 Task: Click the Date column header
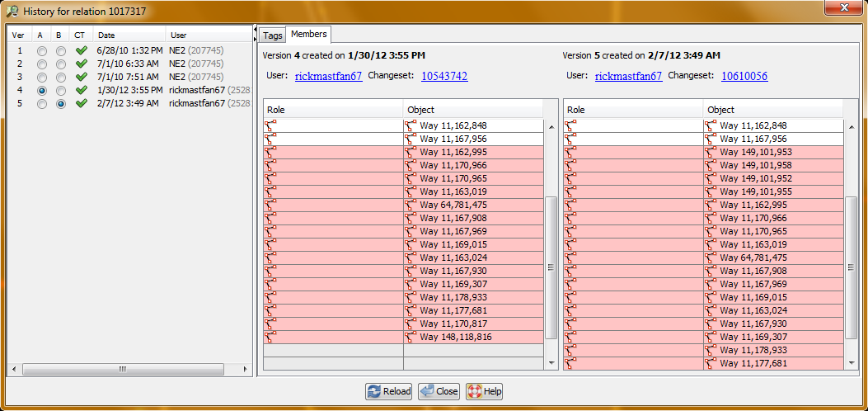pyautogui.click(x=106, y=35)
